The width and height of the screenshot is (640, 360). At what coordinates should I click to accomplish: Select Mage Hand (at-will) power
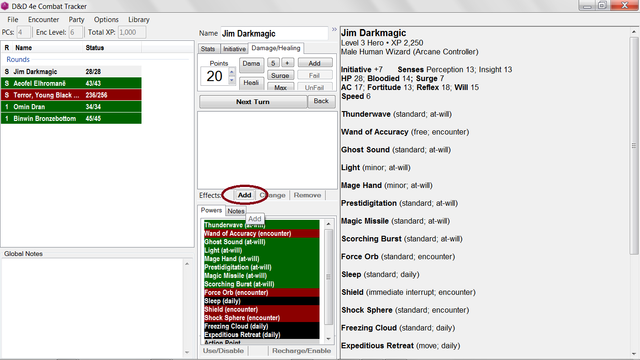[x=262, y=259]
